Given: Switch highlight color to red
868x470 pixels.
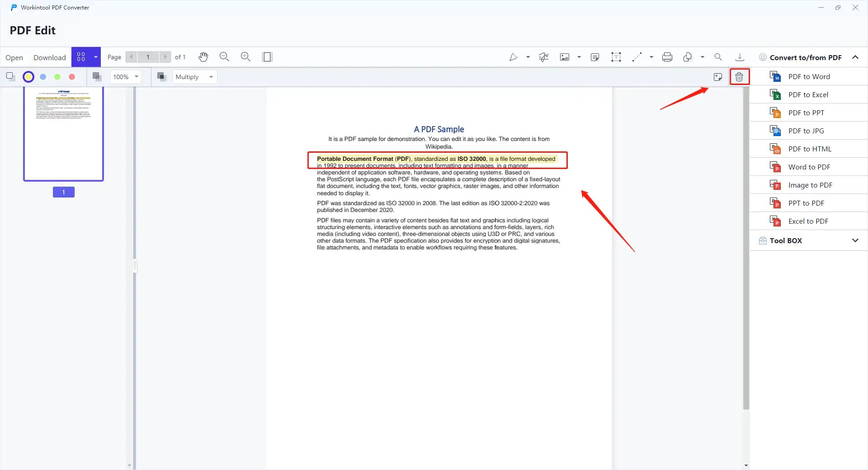Looking at the screenshot, I should pyautogui.click(x=72, y=77).
